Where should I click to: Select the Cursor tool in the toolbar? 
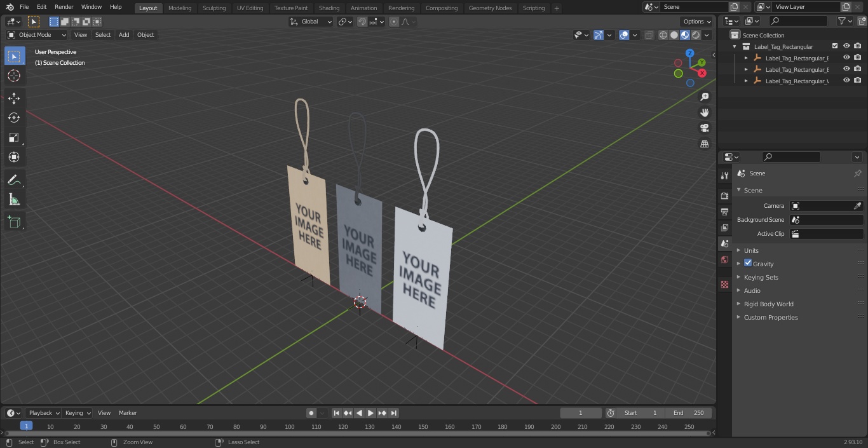point(14,76)
